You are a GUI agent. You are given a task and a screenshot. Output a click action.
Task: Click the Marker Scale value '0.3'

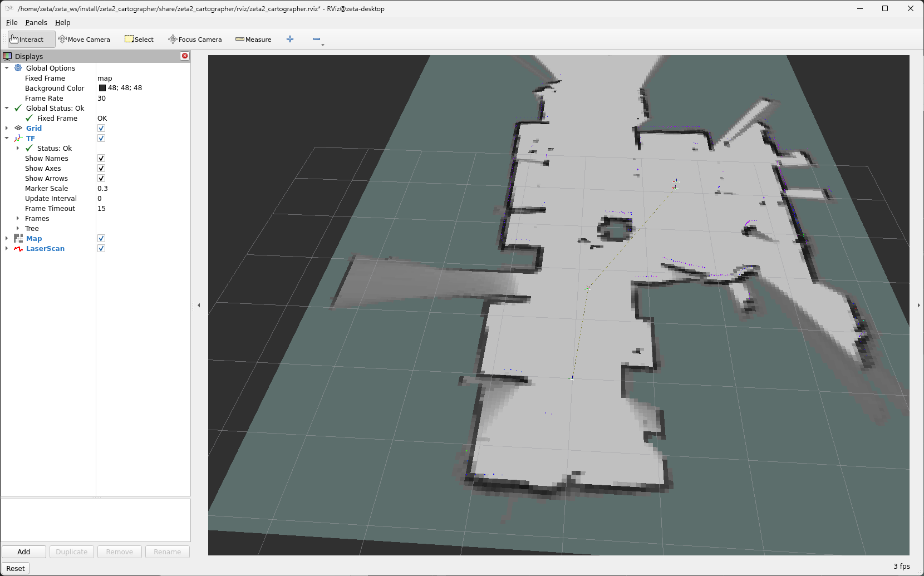point(102,188)
